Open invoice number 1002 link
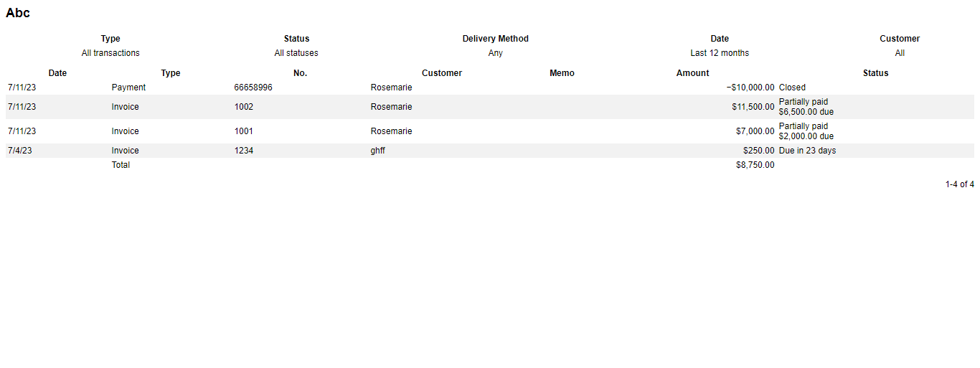The height and width of the screenshot is (368, 980). (244, 107)
